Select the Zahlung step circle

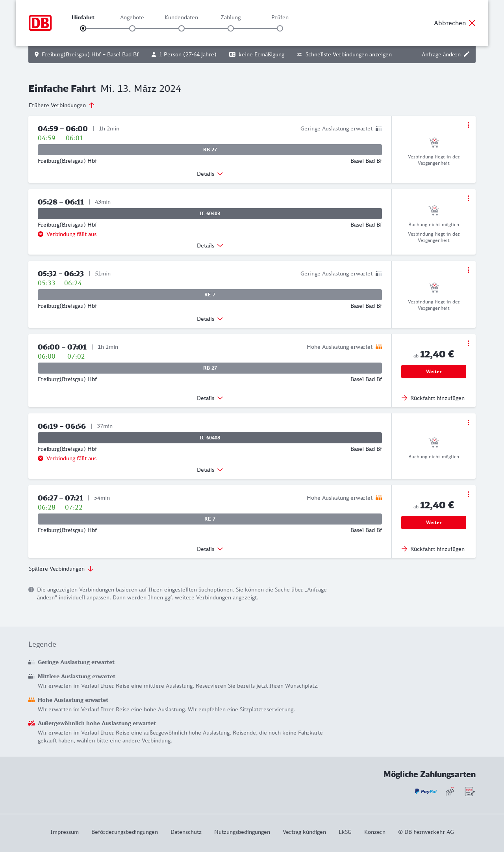pyautogui.click(x=231, y=28)
